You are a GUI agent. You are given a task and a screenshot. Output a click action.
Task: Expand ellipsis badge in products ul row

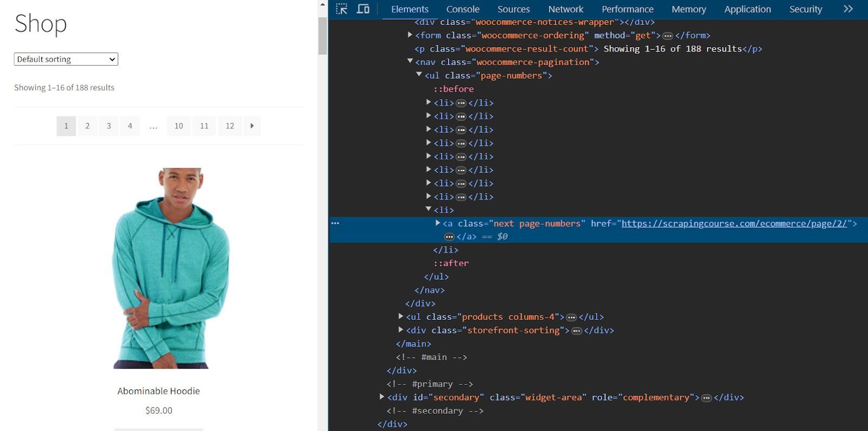pyautogui.click(x=571, y=317)
